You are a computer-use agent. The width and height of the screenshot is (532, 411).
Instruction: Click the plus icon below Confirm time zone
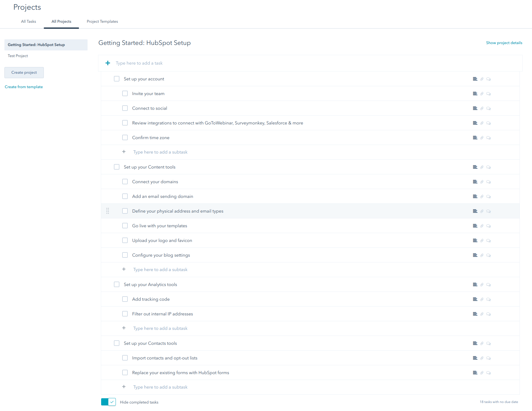[x=124, y=152]
